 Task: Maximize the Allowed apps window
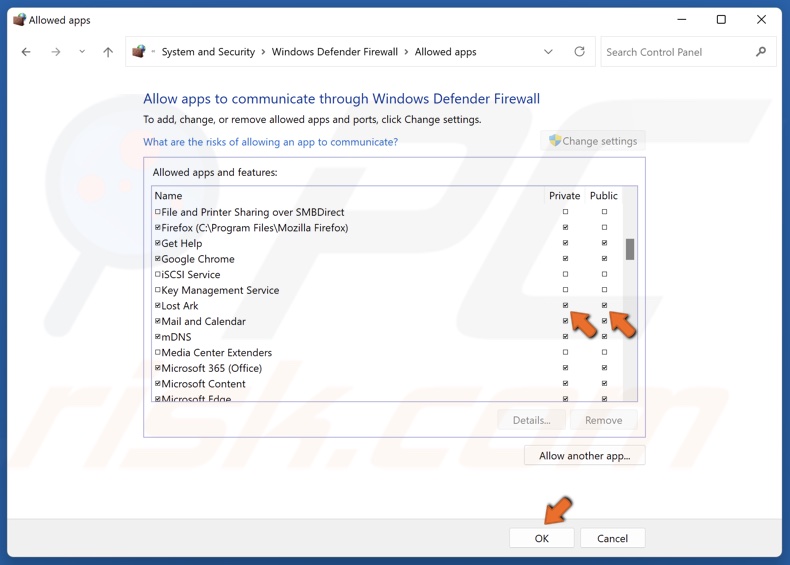pos(721,20)
